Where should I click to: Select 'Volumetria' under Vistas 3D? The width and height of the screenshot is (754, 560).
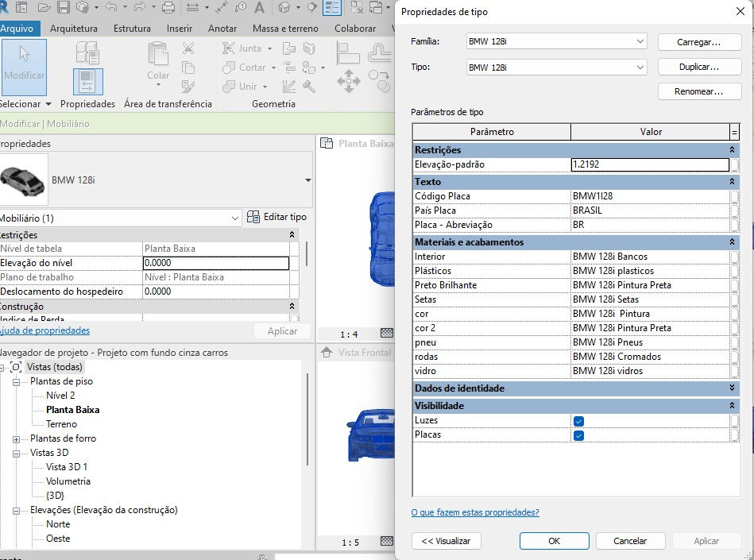tap(68, 481)
